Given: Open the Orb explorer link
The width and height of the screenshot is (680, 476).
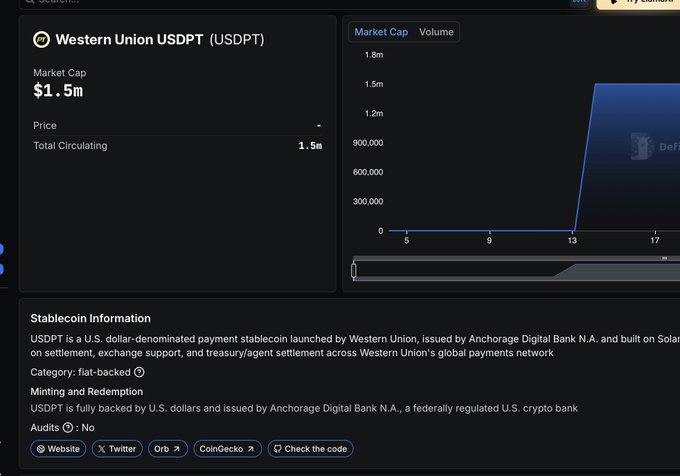Looking at the screenshot, I should [168, 449].
